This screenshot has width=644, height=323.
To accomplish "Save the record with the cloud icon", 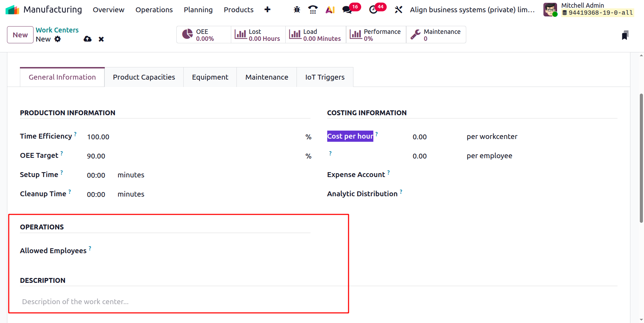I will coord(88,39).
